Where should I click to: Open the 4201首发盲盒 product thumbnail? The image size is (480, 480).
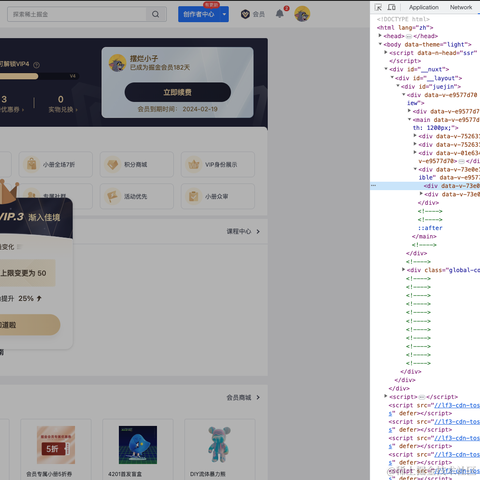pyautogui.click(x=138, y=445)
